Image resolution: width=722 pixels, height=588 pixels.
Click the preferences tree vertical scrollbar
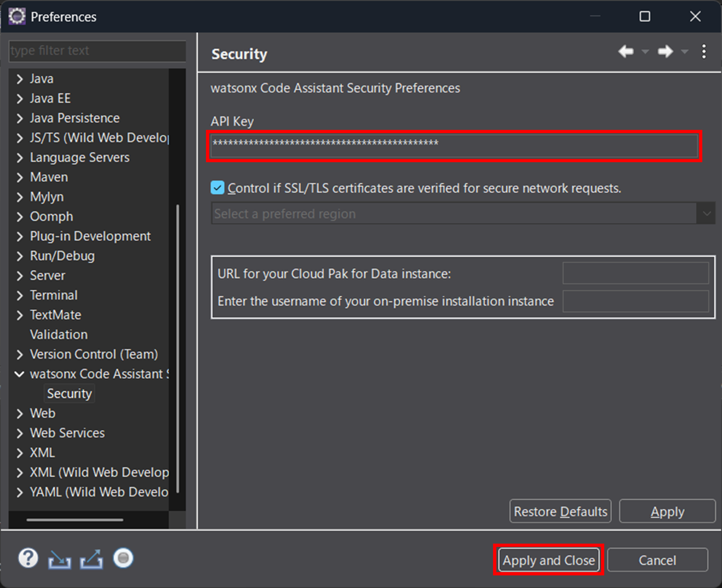(x=177, y=350)
